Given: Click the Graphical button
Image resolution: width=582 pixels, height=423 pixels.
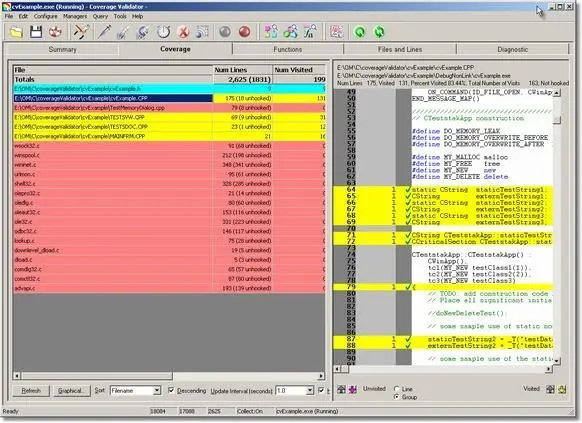Looking at the screenshot, I should point(71,391).
